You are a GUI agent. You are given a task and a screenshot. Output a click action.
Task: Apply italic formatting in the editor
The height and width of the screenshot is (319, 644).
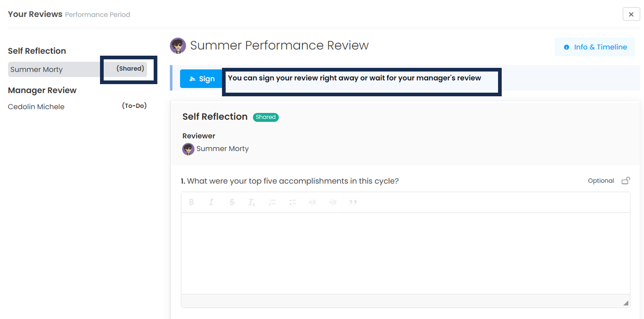point(211,202)
